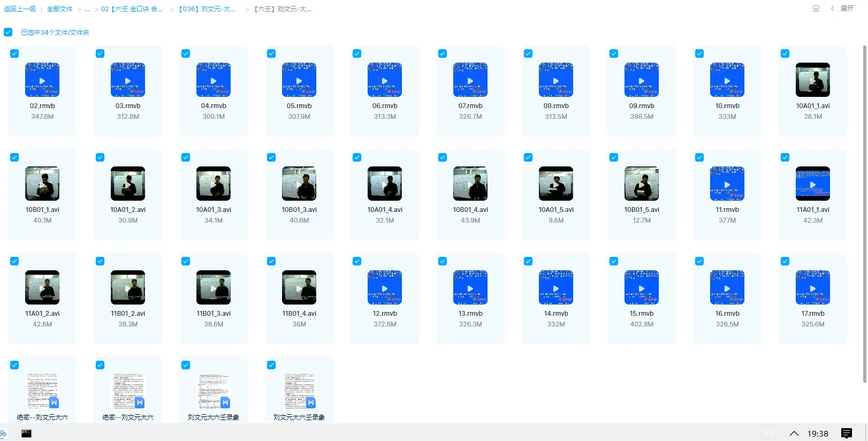This screenshot has height=441, width=868.
Task: Open the 10.rmvb video file icon
Action: click(x=727, y=80)
